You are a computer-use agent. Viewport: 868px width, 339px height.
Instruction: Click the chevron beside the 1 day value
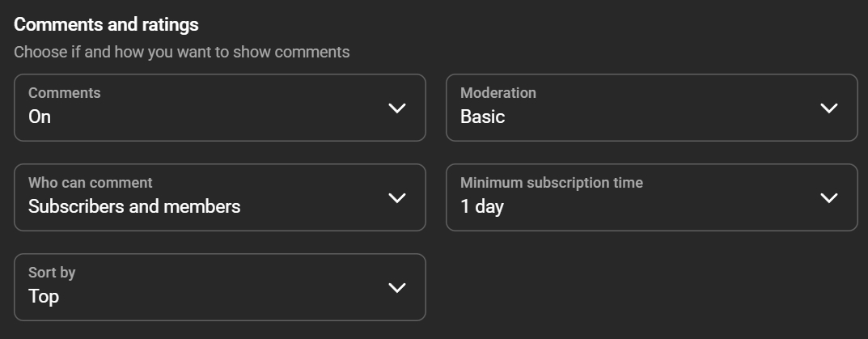click(x=829, y=197)
